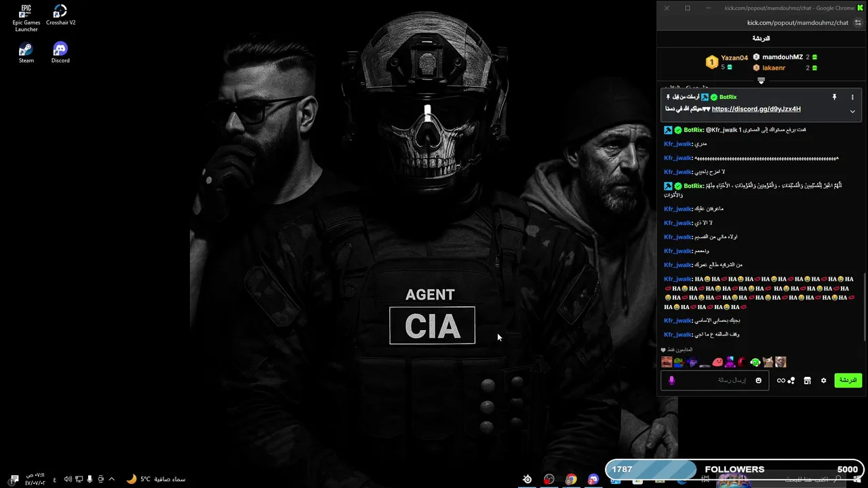Collapse the gifters leaderboard arrow
Screen dimensions: 868x488
tap(761, 81)
